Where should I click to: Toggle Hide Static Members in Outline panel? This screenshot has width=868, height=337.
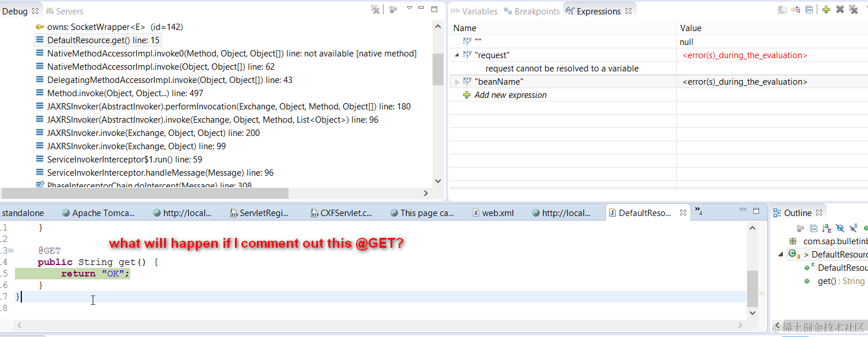click(852, 228)
